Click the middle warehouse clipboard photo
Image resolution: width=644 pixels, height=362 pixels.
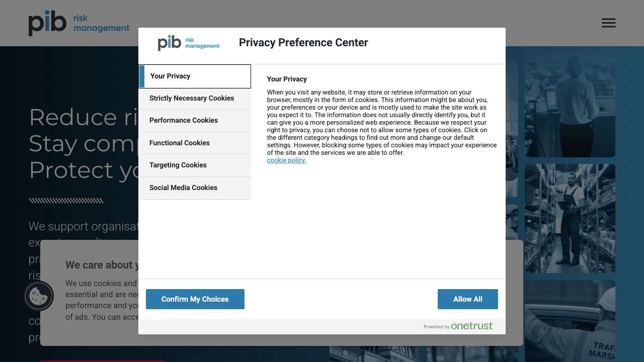click(570, 218)
